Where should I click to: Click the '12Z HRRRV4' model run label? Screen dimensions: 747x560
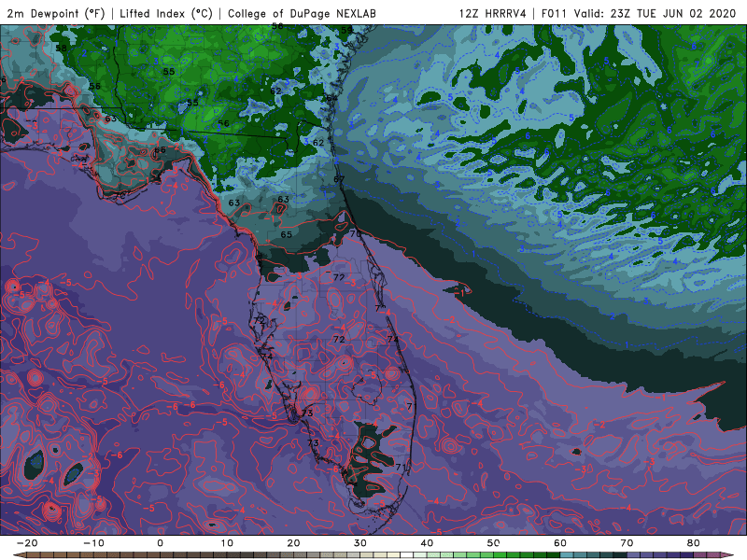(x=493, y=13)
